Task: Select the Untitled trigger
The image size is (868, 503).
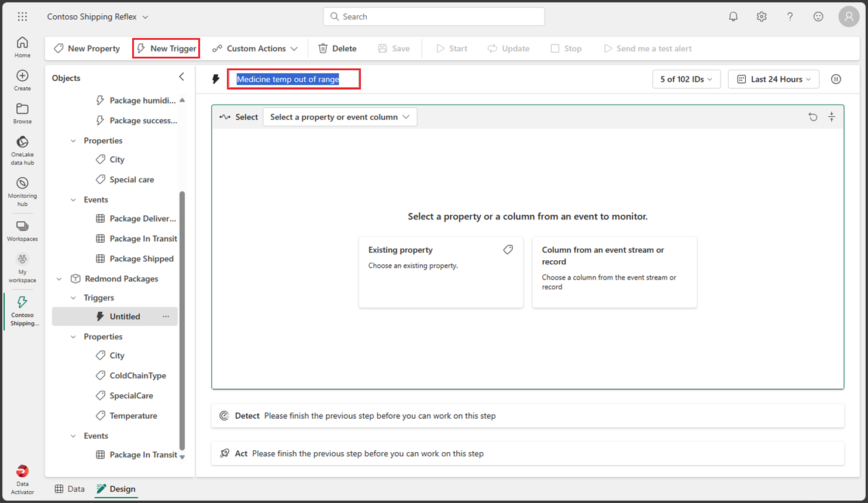Action: [115, 316]
